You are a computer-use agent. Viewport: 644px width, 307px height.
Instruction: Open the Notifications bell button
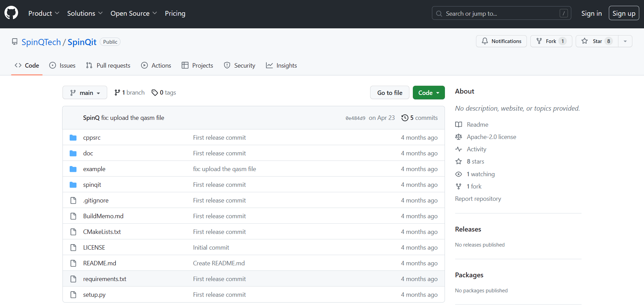tap(501, 41)
